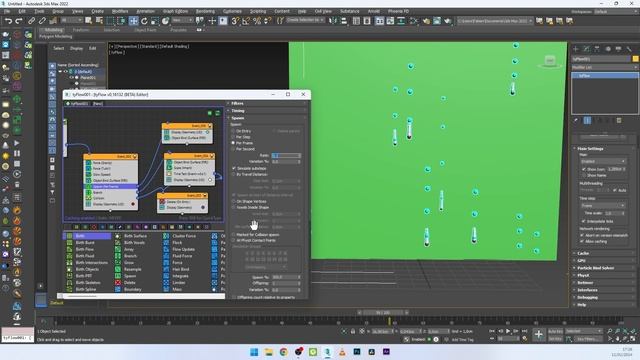Click the timeline time slider handle
Screen dimensions: 640x360
coord(382,313)
